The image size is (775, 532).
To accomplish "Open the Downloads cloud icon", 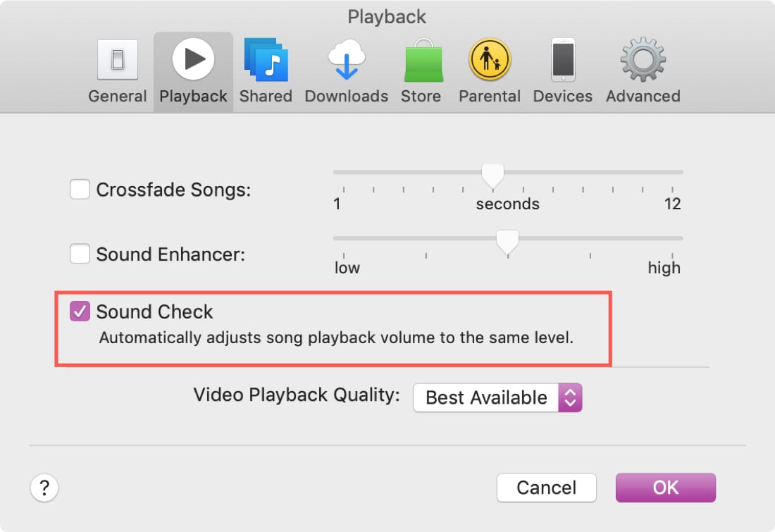I will point(347,60).
